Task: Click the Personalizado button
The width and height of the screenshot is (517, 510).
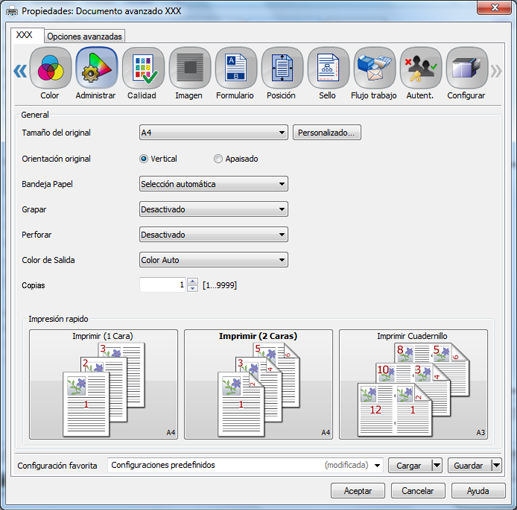Action: pyautogui.click(x=327, y=133)
